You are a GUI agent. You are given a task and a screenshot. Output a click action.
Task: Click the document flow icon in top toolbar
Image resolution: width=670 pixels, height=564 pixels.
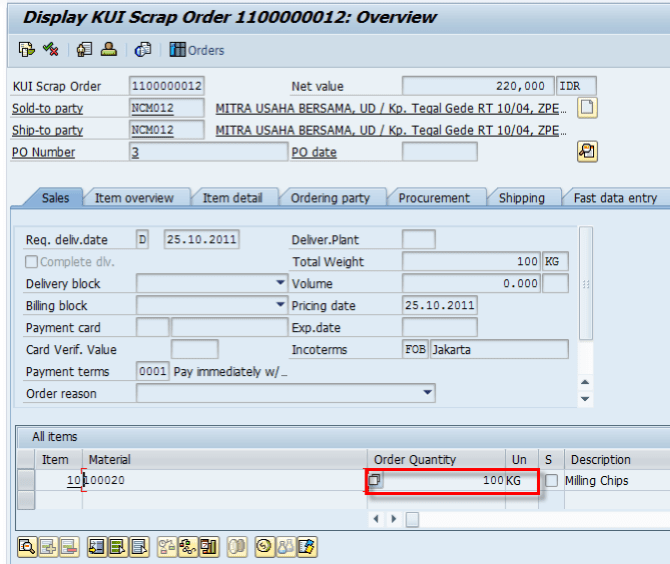click(27, 49)
